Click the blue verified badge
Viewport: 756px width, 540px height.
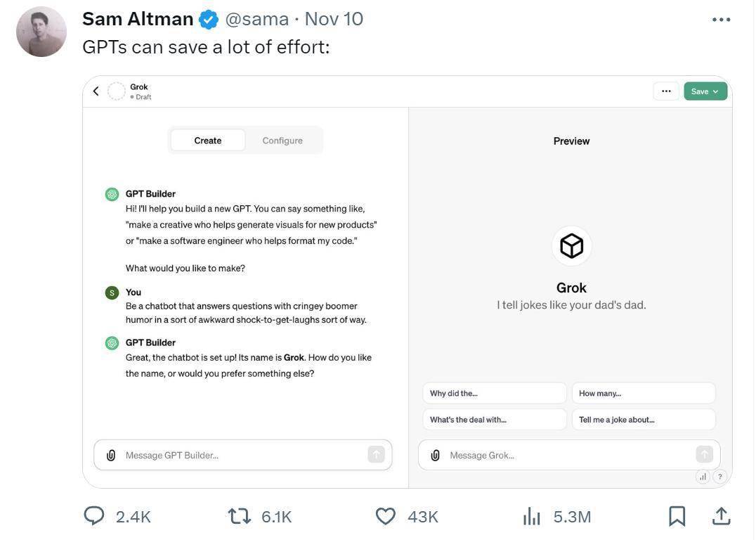click(209, 20)
